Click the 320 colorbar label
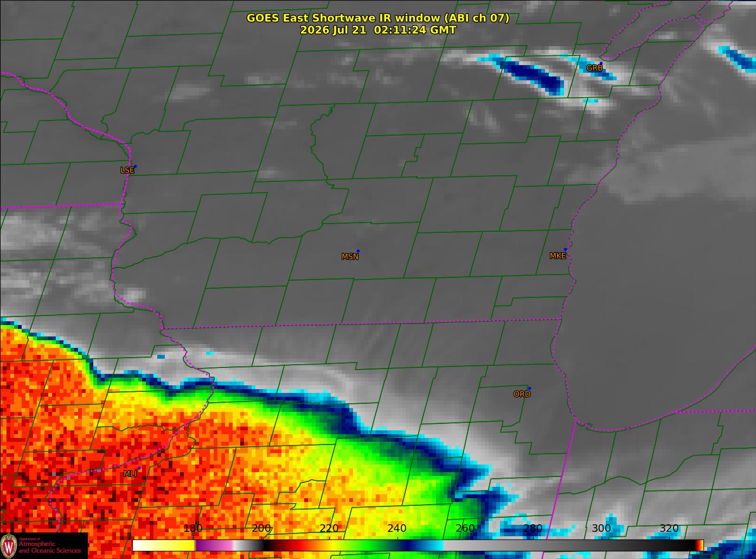The image size is (756, 559). point(669,528)
